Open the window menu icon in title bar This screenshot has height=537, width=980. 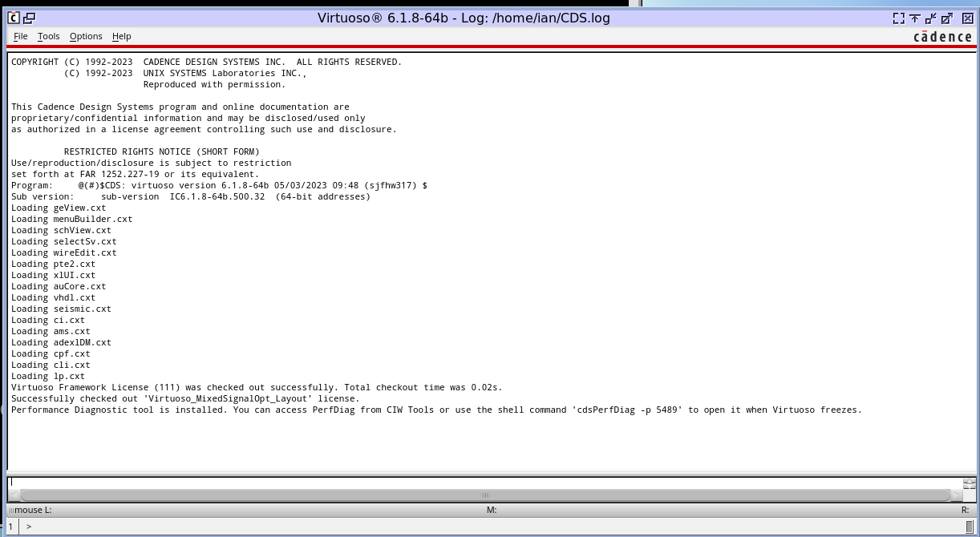[14, 18]
